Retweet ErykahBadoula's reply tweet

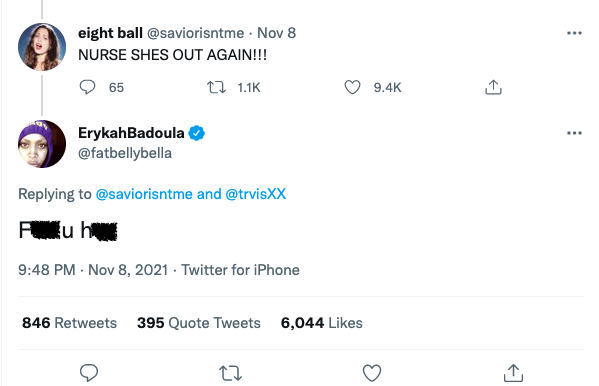(x=230, y=373)
